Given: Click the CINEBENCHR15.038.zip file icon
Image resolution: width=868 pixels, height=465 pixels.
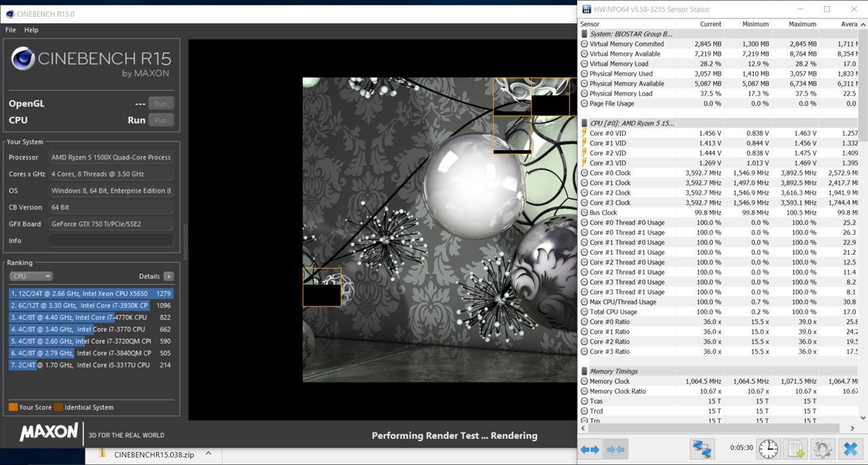Looking at the screenshot, I should tap(102, 454).
